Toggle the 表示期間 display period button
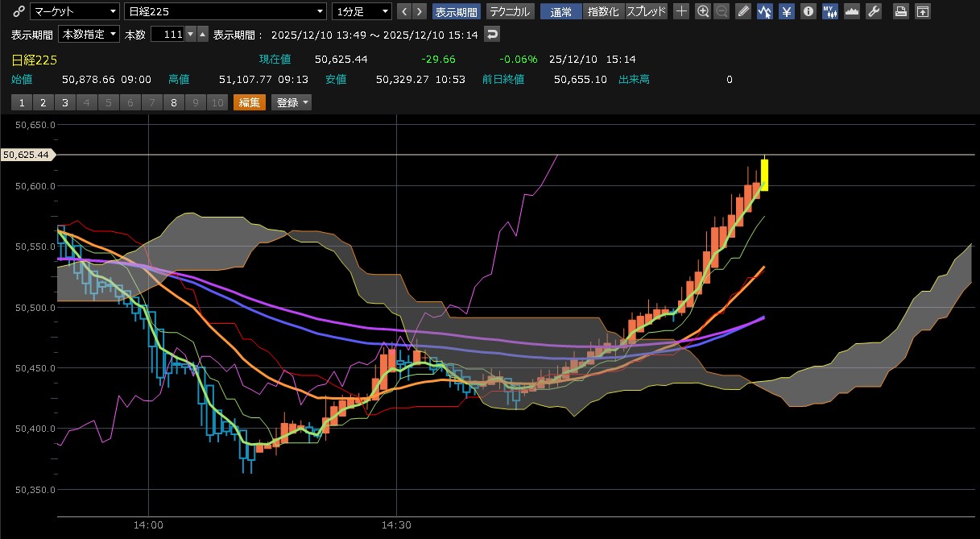The width and height of the screenshot is (980, 539). point(456,11)
